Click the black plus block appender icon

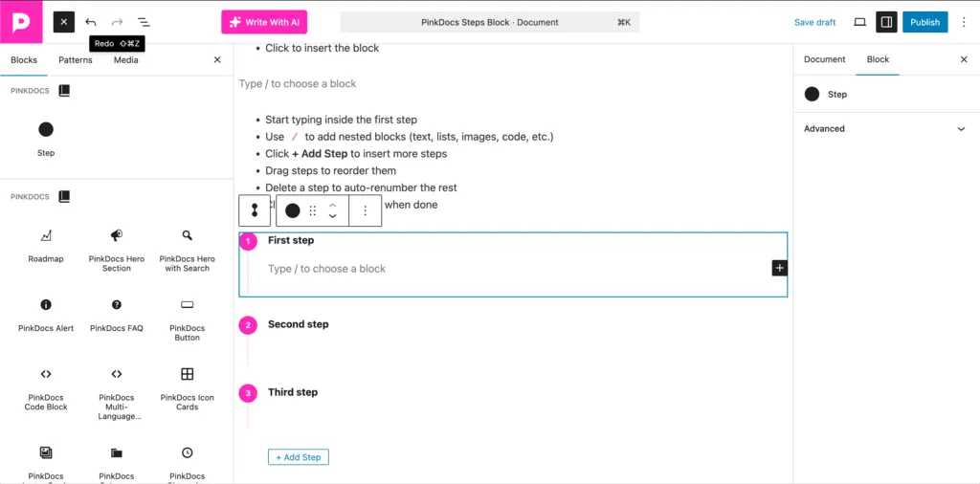[779, 268]
